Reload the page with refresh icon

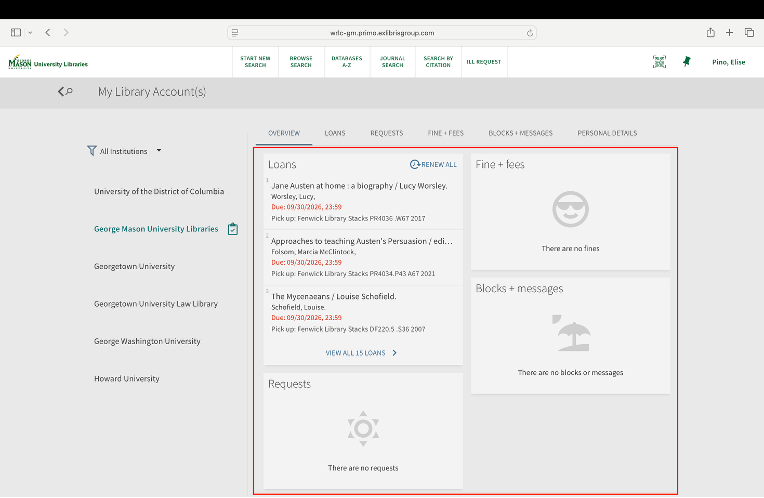(x=530, y=33)
